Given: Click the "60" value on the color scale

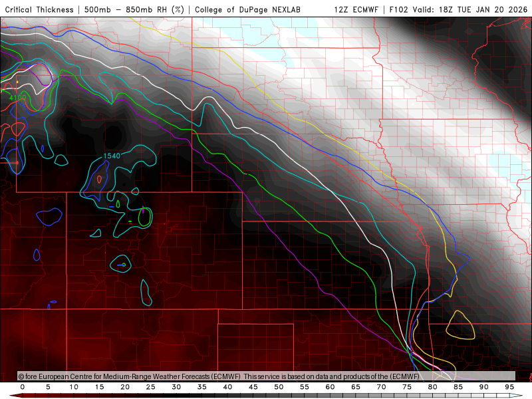Looking at the screenshot, I should 330,387.
